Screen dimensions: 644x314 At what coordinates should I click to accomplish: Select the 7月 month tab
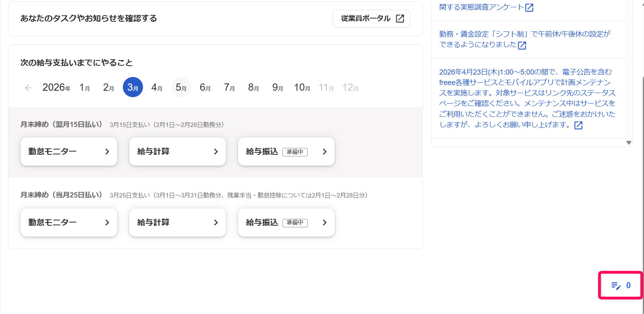tap(230, 87)
